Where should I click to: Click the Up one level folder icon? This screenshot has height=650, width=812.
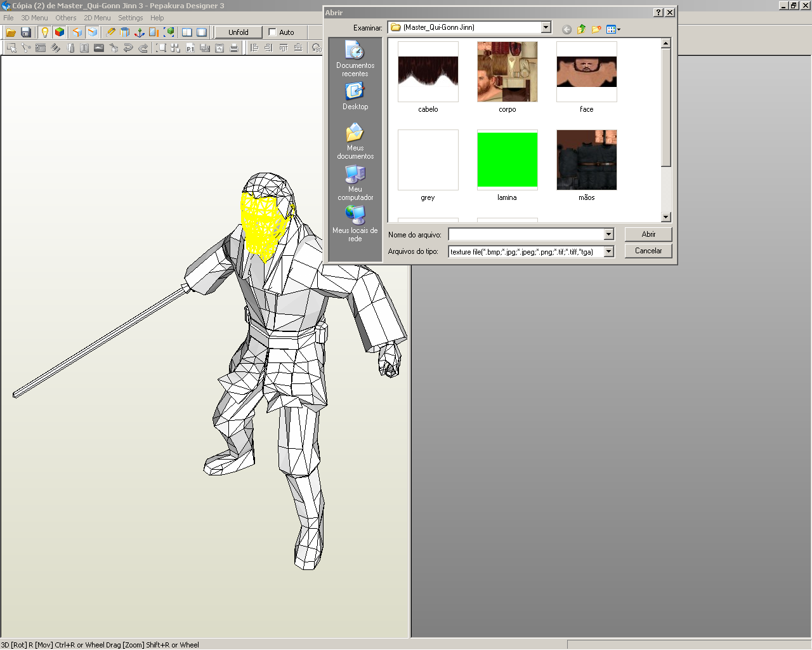(581, 29)
